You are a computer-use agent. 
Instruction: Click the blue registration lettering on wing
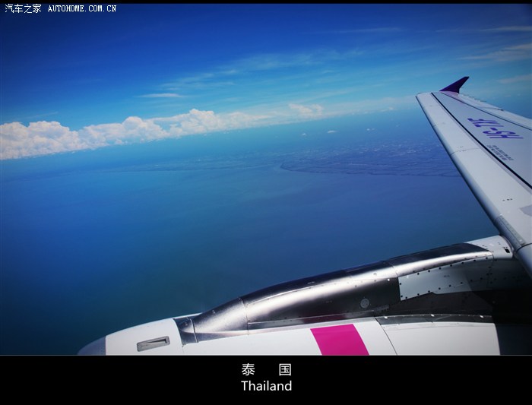coord(493,128)
